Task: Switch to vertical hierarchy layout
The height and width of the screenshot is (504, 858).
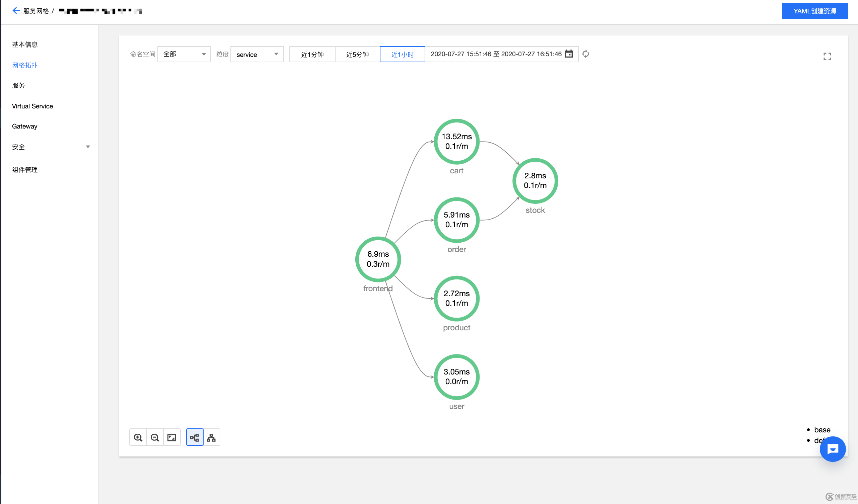Action: 211,437
